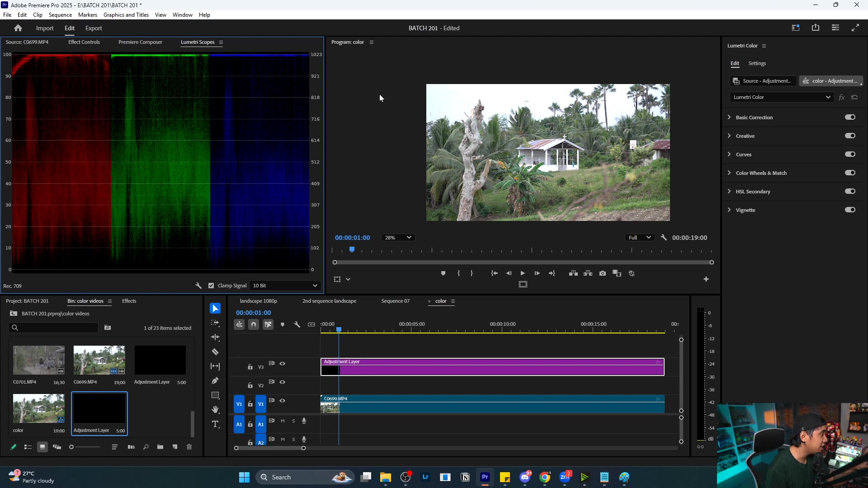The image size is (868, 488).
Task: Toggle Snap in Timeline
Action: click(x=254, y=324)
